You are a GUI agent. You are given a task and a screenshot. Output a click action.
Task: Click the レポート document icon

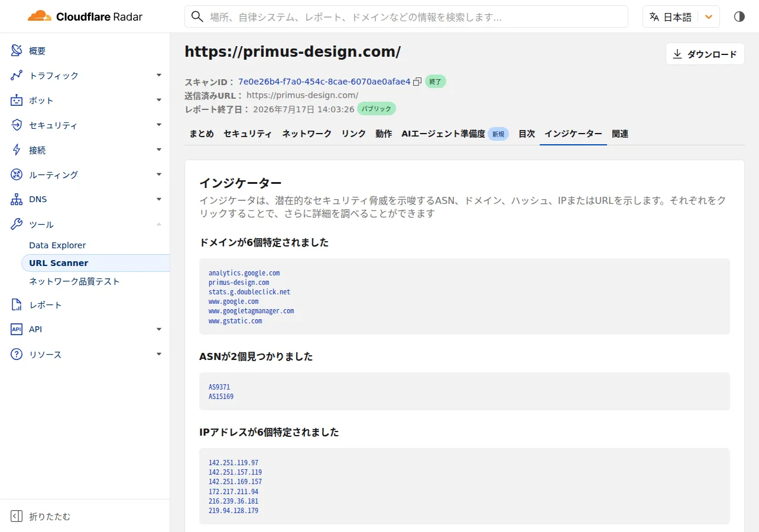[x=17, y=305]
